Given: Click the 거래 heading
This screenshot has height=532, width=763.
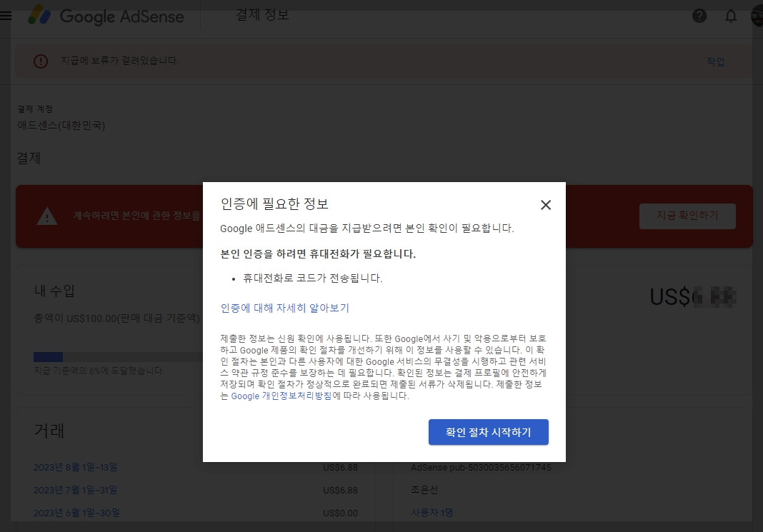Looking at the screenshot, I should click(49, 431).
